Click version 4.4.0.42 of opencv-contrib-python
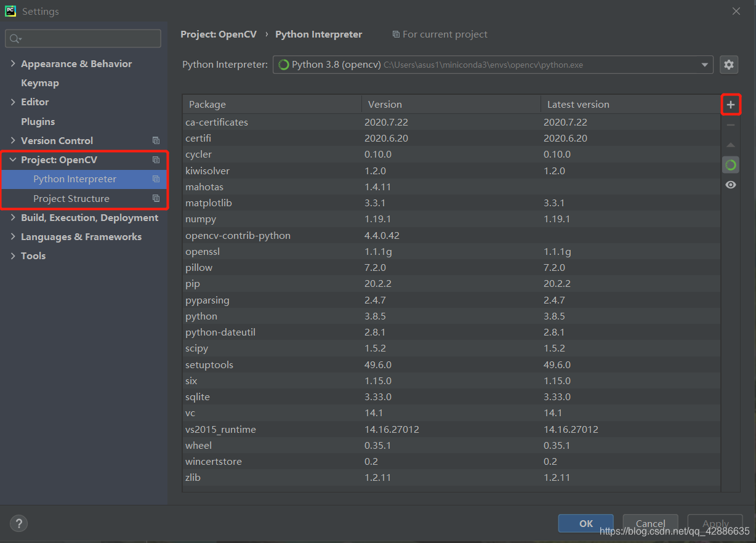756x543 pixels. point(382,236)
